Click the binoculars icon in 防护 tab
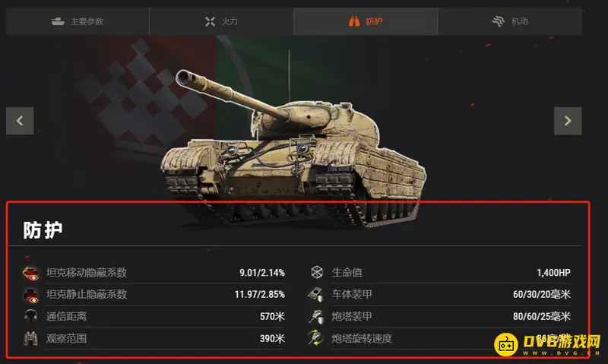This screenshot has width=608, height=364. (x=353, y=21)
